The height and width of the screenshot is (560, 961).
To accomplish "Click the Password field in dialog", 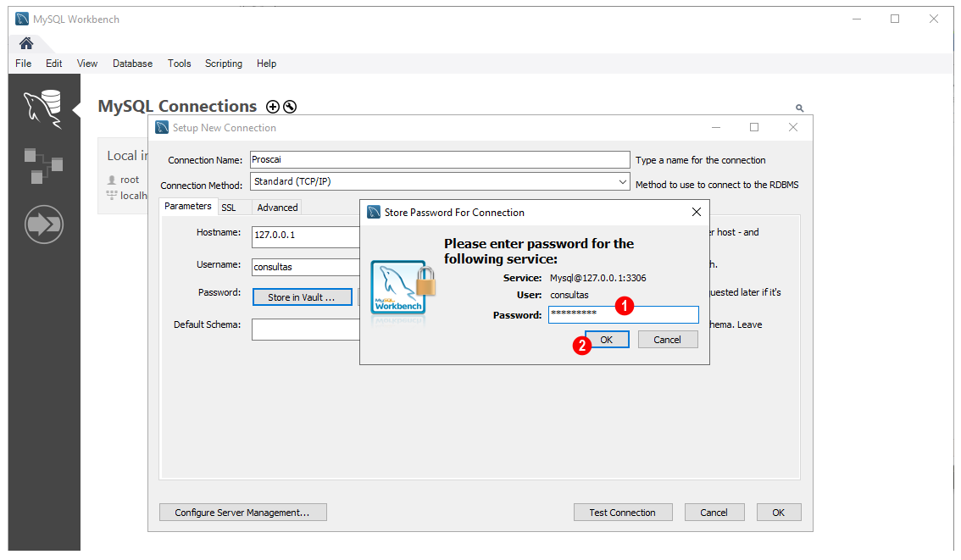I will pyautogui.click(x=624, y=314).
